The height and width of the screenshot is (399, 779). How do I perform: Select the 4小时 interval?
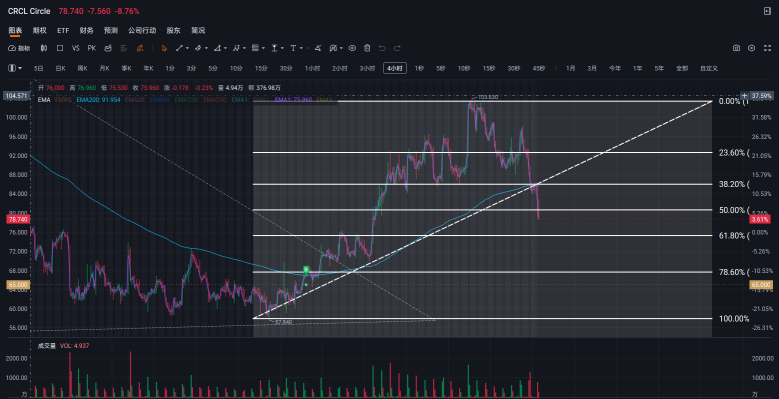[395, 68]
